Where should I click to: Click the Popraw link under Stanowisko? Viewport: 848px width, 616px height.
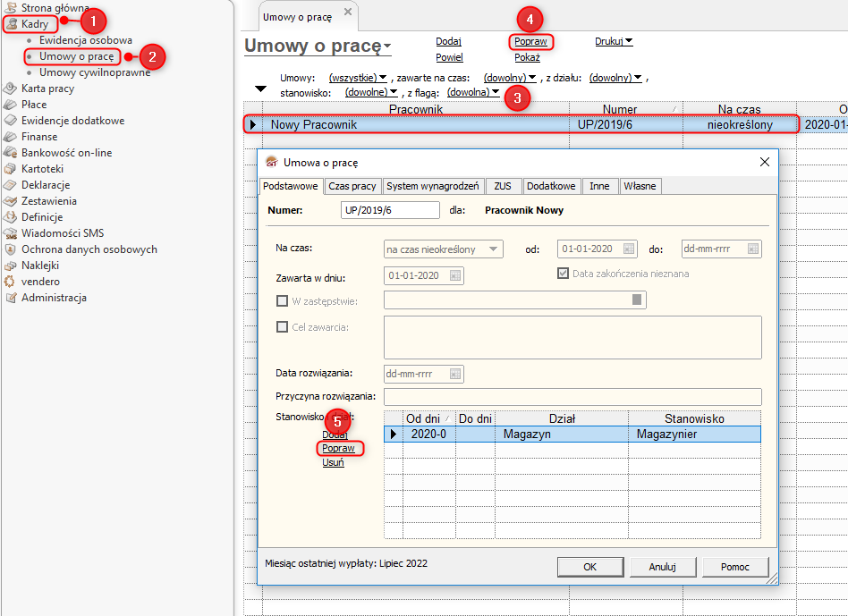[338, 448]
